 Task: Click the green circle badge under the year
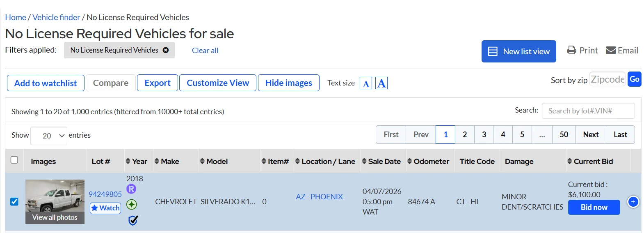pos(132,204)
